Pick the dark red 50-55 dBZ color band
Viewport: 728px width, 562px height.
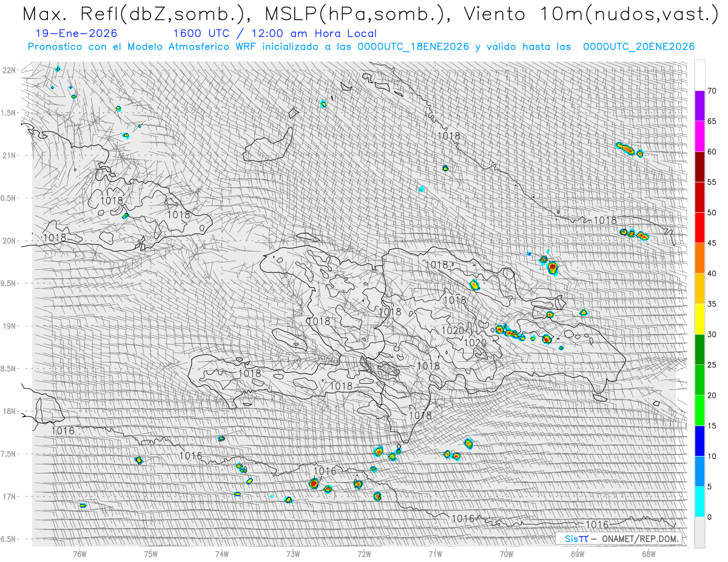click(699, 197)
